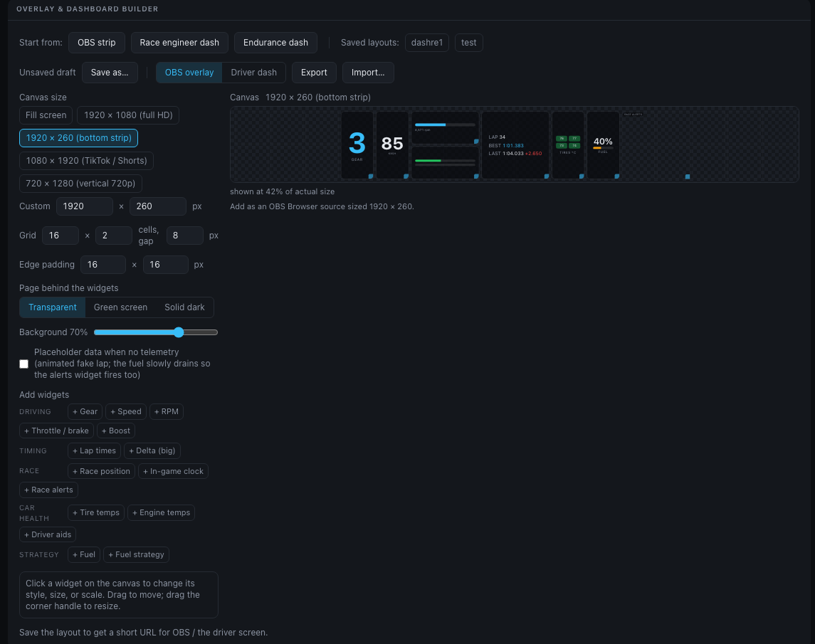Choose 1080 × 1920 (TikTok / Shorts) canvas
The width and height of the screenshot is (815, 644).
(x=86, y=161)
